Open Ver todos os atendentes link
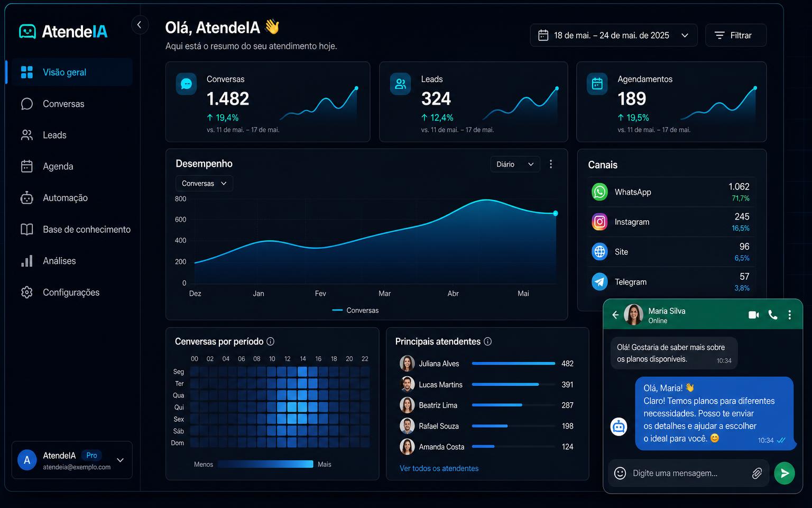The image size is (812, 508). pos(439,468)
